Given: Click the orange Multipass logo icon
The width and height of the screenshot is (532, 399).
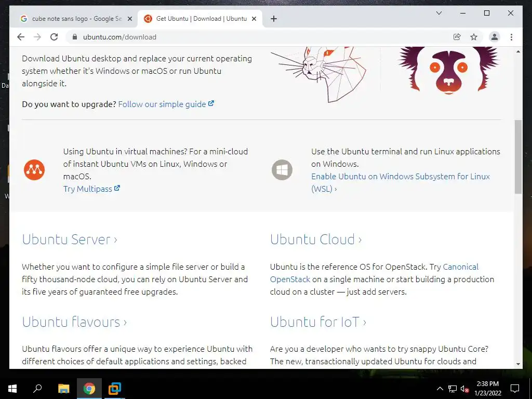Looking at the screenshot, I should tap(34, 170).
